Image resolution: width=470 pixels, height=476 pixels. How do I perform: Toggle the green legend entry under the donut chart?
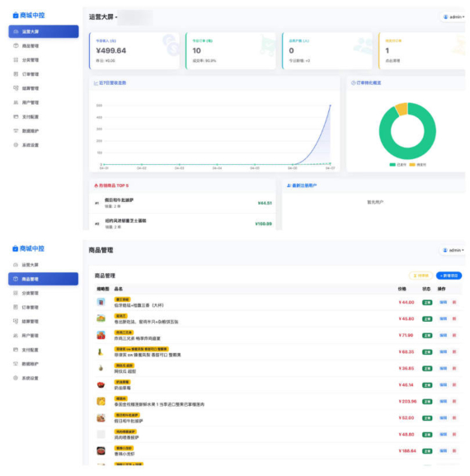coord(397,164)
